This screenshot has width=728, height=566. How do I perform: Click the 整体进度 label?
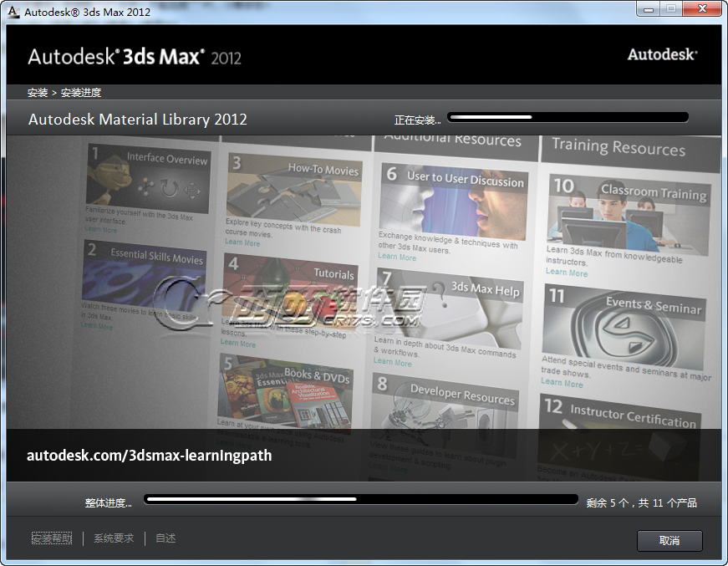[x=108, y=502]
